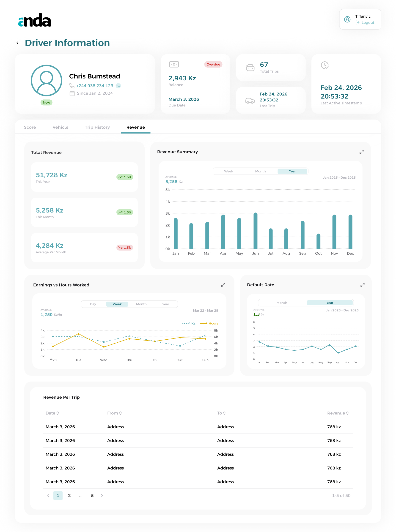The width and height of the screenshot is (396, 532).
Task: Select Month in Earnings vs Hours toggle
Action: (141, 304)
